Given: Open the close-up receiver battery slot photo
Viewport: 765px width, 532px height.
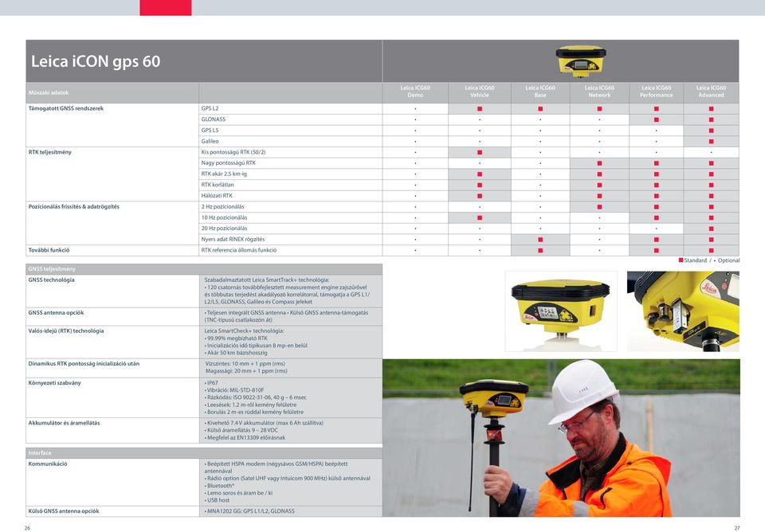Looking at the screenshot, I should pos(683,311).
